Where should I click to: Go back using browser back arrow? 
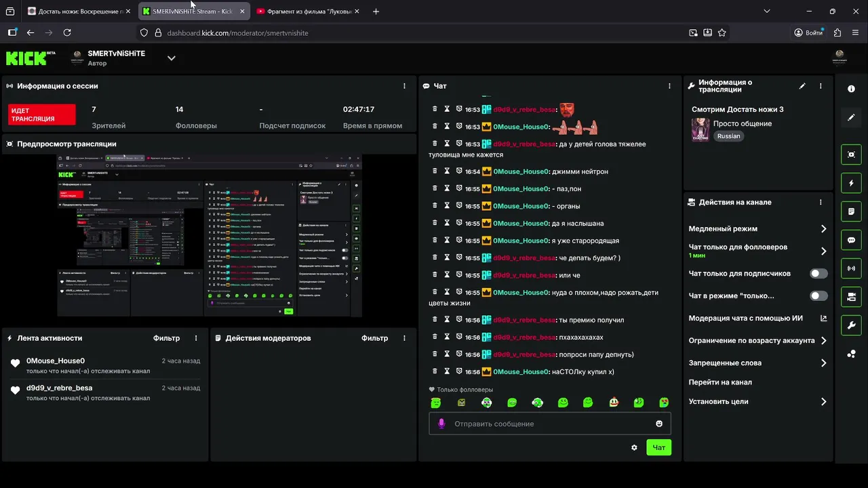point(31,33)
